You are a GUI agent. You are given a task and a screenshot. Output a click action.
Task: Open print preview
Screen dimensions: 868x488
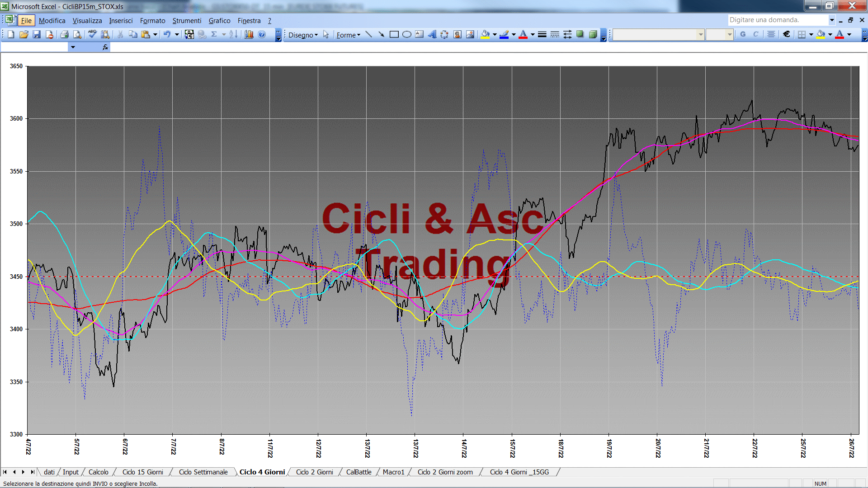[x=77, y=34]
